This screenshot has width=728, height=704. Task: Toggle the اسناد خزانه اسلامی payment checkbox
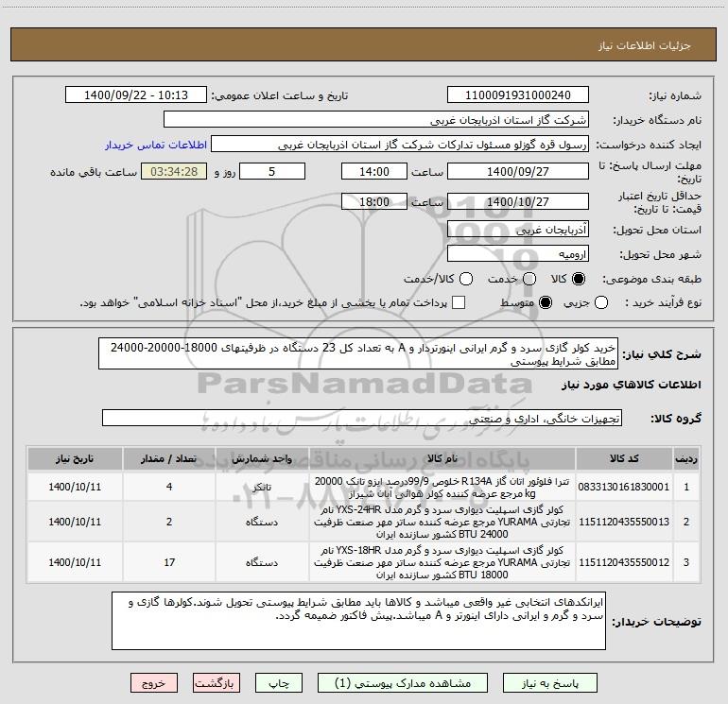459,303
